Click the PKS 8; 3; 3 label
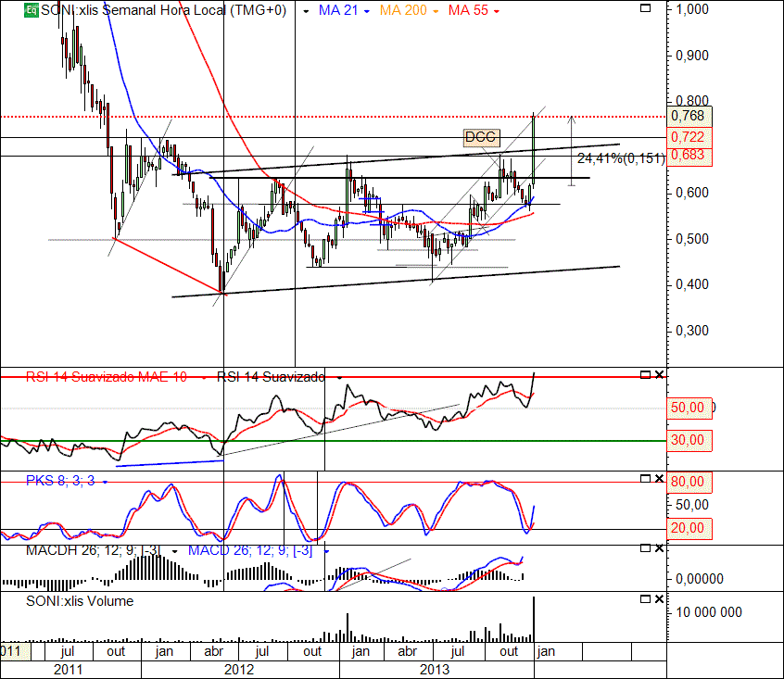 click(60, 481)
